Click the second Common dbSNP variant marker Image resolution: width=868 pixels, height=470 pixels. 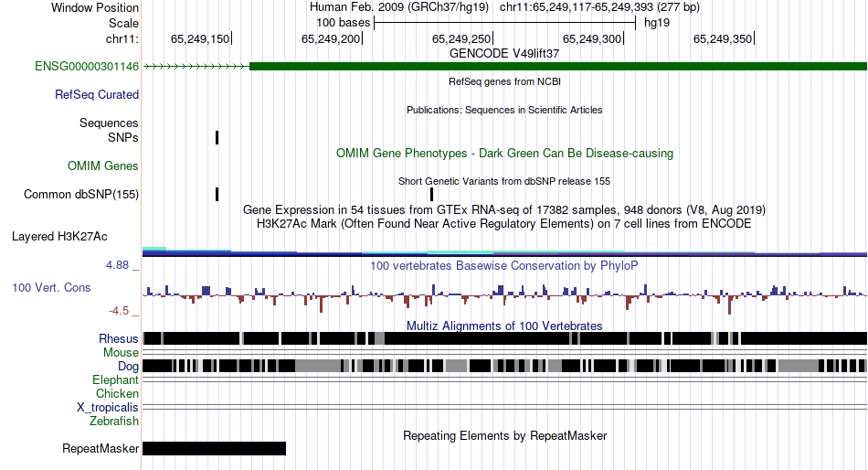[432, 195]
